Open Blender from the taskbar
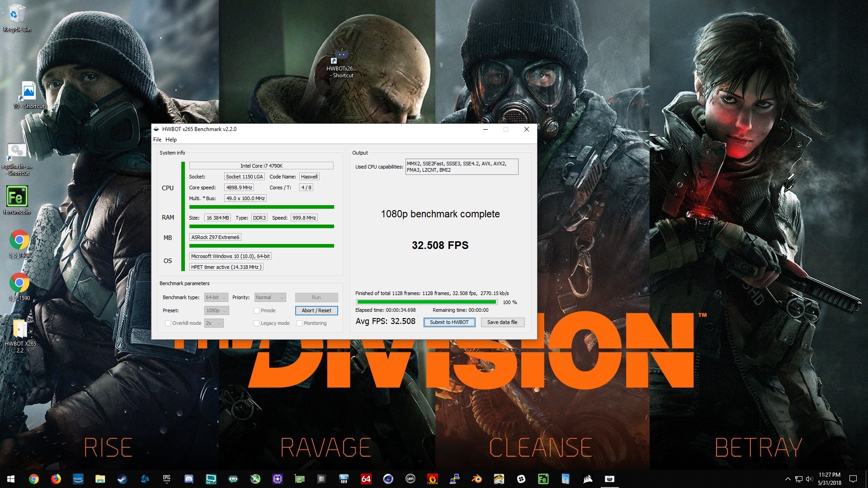Viewport: 868px width, 488px height. point(476,479)
